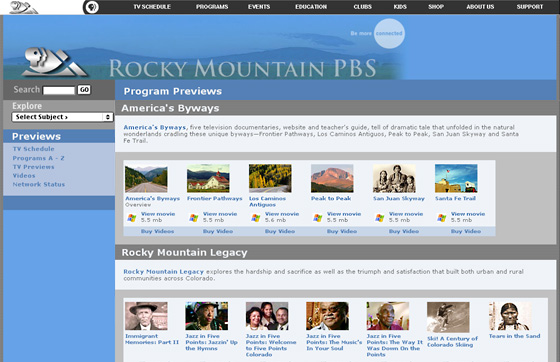Click the PBS head logo in the nav bar

coord(92,7)
